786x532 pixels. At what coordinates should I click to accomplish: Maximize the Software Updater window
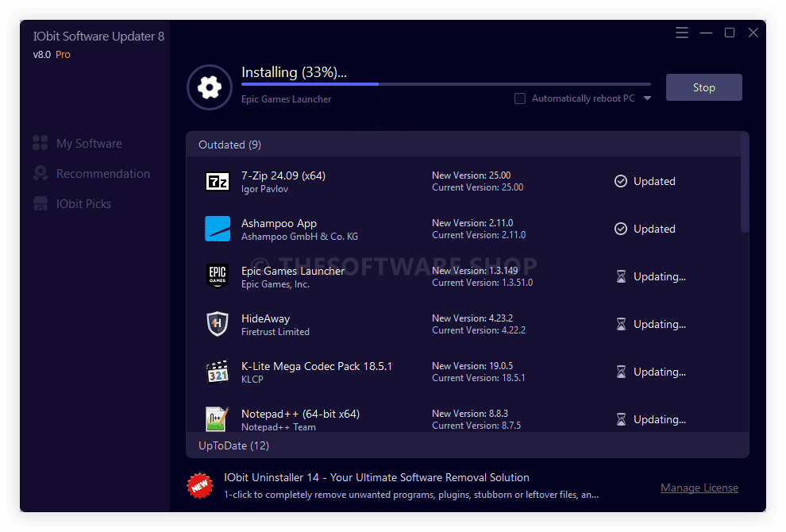click(x=730, y=33)
